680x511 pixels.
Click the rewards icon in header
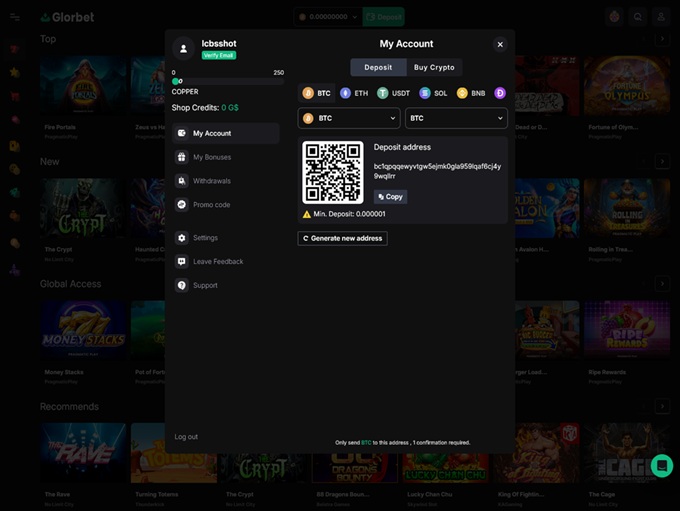coord(615,17)
